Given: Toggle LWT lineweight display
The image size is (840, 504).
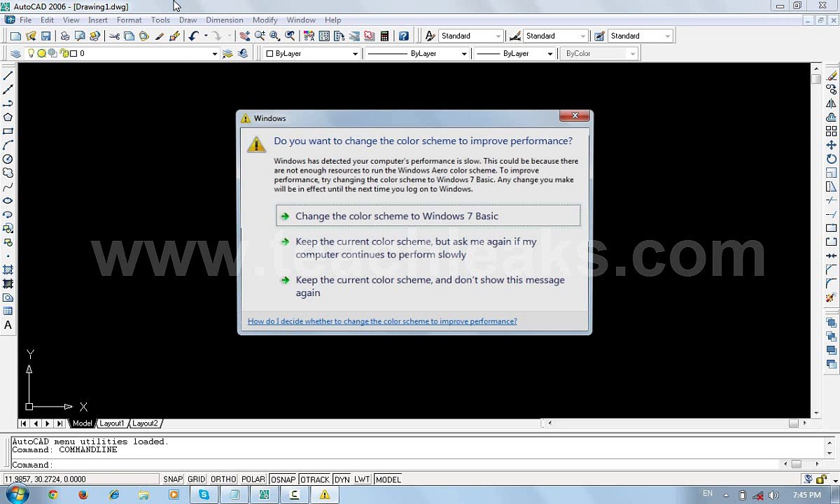Looking at the screenshot, I should coord(362,479).
